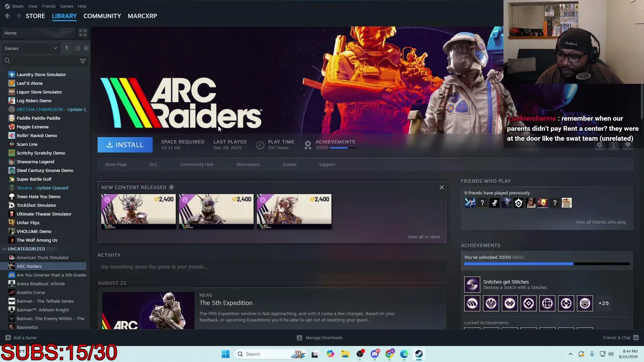This screenshot has height=362, width=644.
Task: Open the Discussions link
Action: 248,164
